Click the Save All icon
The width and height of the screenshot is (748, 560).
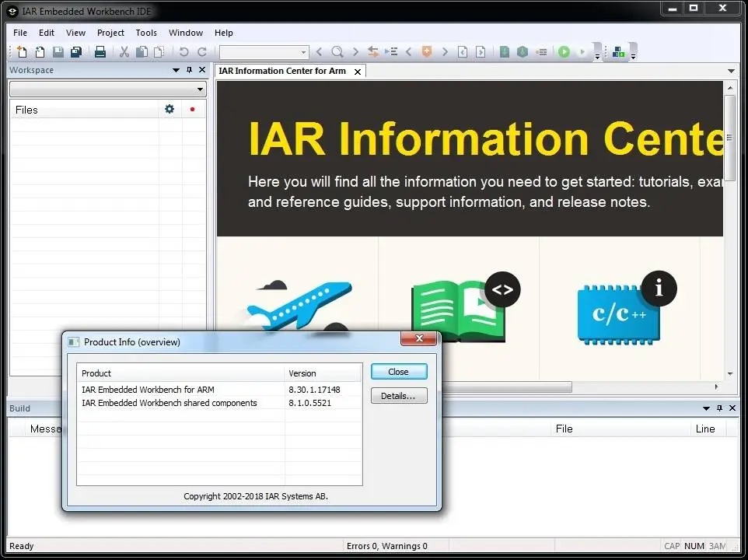pyautogui.click(x=76, y=51)
